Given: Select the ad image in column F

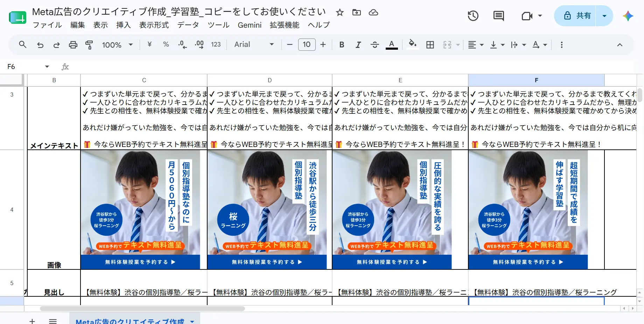Looking at the screenshot, I should (x=528, y=210).
